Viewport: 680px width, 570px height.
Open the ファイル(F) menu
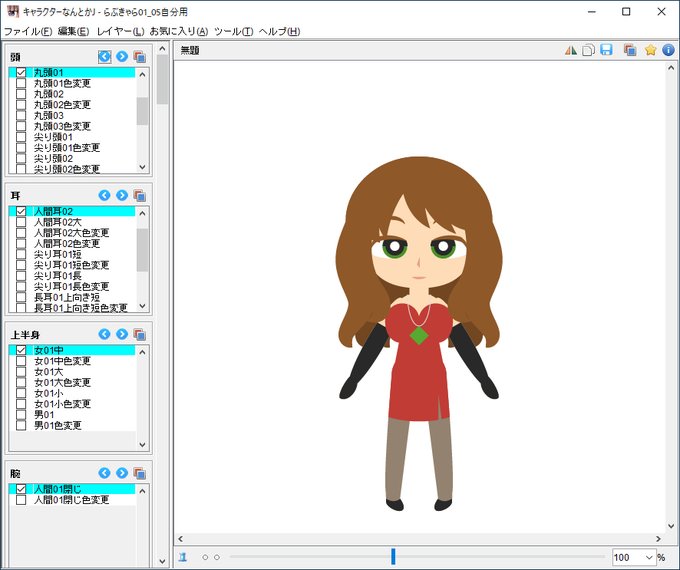coord(28,31)
